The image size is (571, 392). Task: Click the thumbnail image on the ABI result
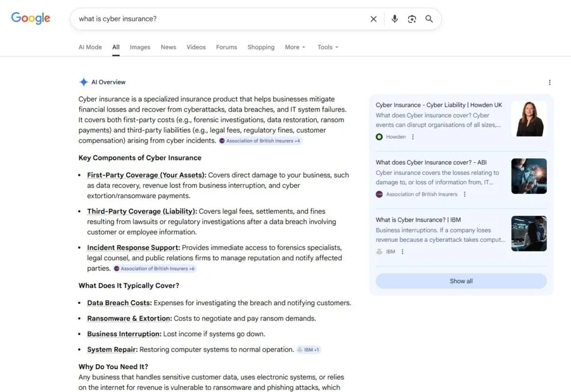tap(529, 176)
